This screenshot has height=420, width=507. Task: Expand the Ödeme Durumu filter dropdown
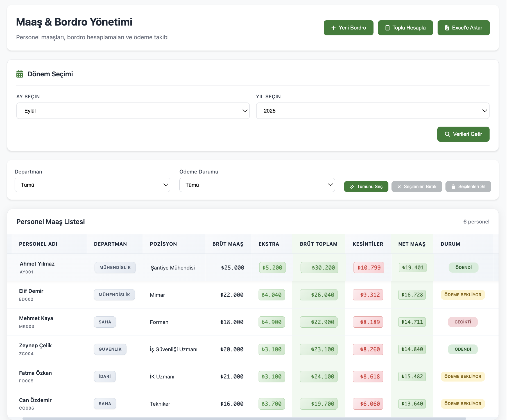(x=257, y=185)
